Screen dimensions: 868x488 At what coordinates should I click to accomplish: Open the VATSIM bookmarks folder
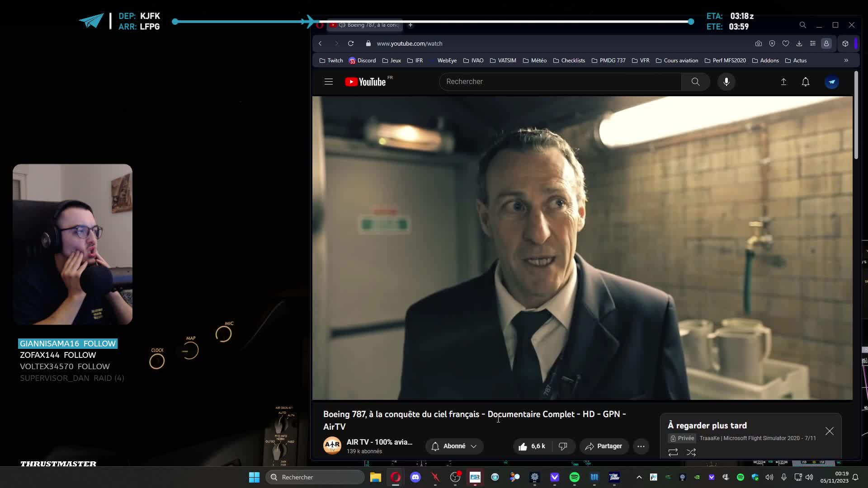pyautogui.click(x=503, y=61)
